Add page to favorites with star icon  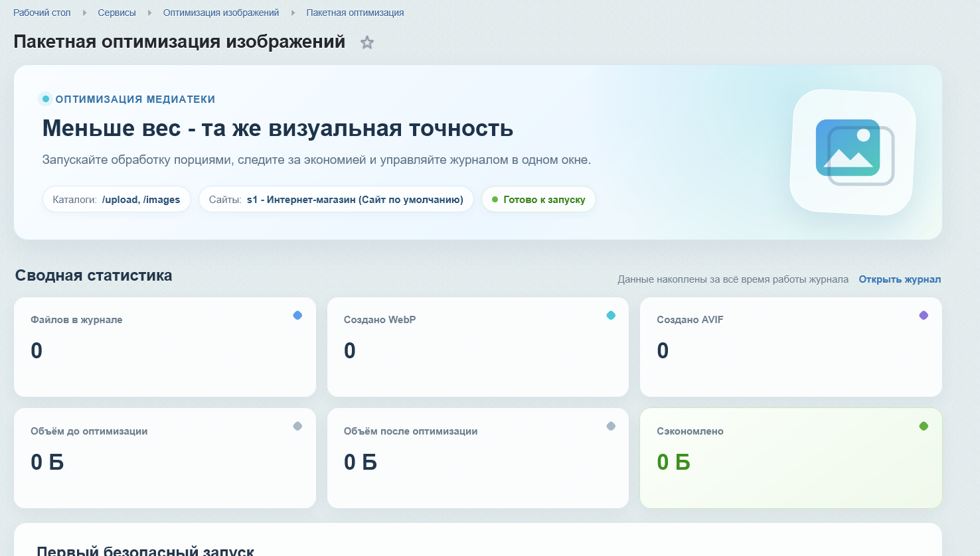point(367,42)
